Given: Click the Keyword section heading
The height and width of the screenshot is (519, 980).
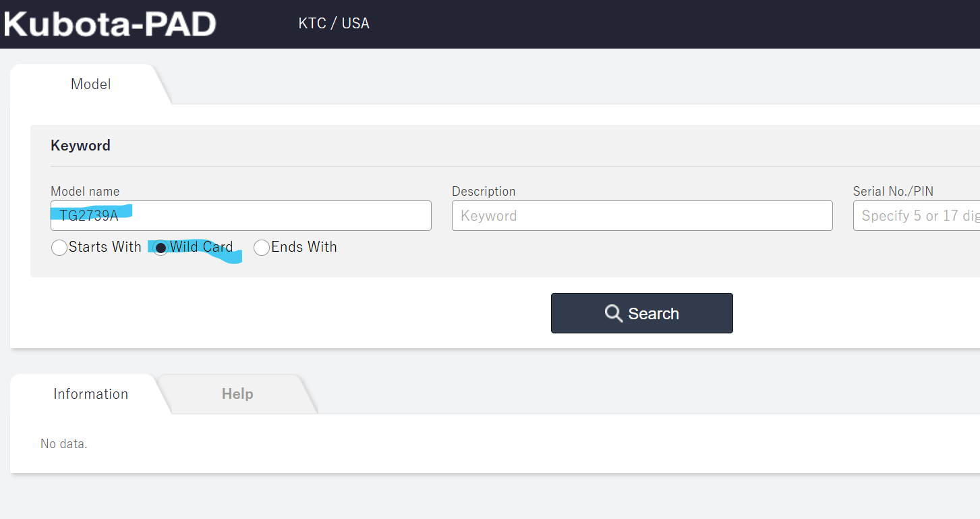Looking at the screenshot, I should pyautogui.click(x=80, y=146).
